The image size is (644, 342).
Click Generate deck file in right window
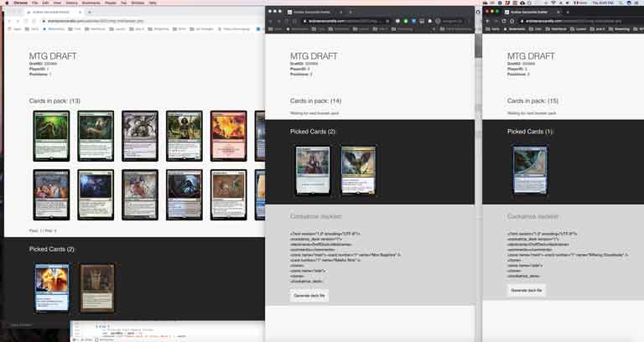pyautogui.click(x=527, y=290)
